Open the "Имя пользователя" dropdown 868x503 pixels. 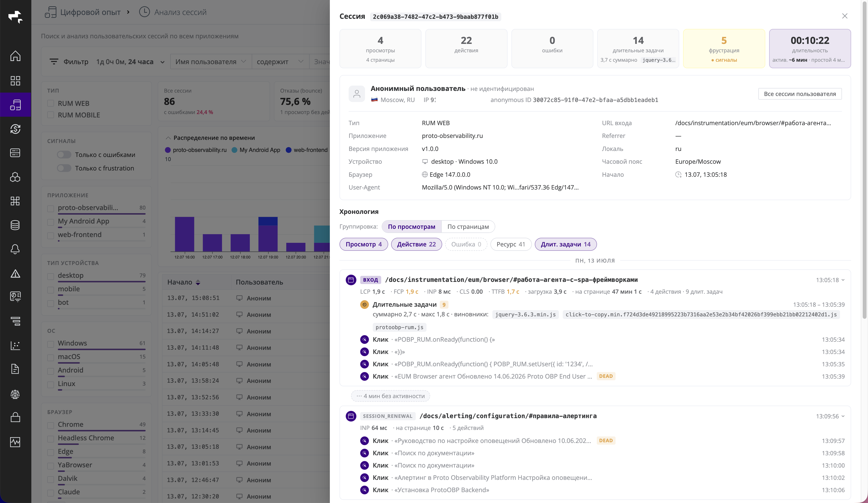[211, 62]
